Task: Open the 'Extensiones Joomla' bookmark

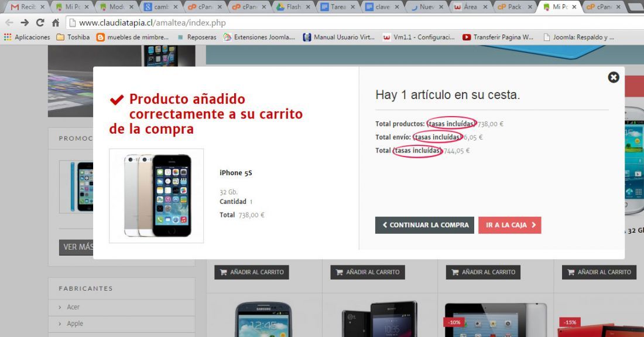Action: pos(259,37)
